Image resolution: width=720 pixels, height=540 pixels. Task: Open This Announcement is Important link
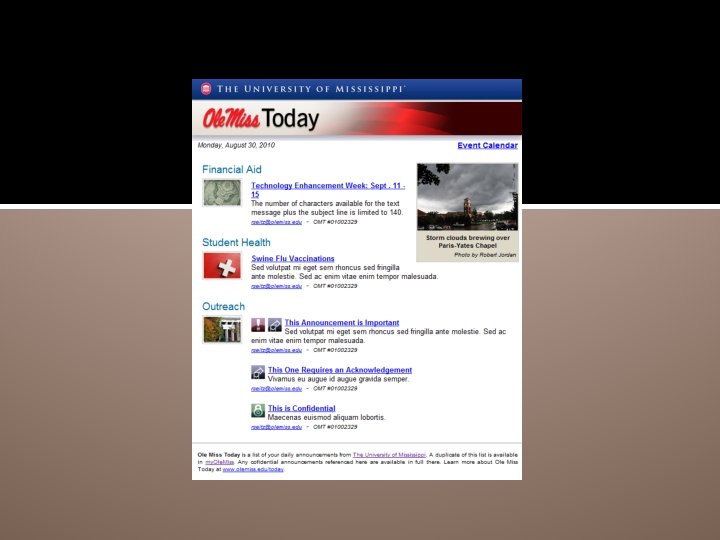[342, 322]
